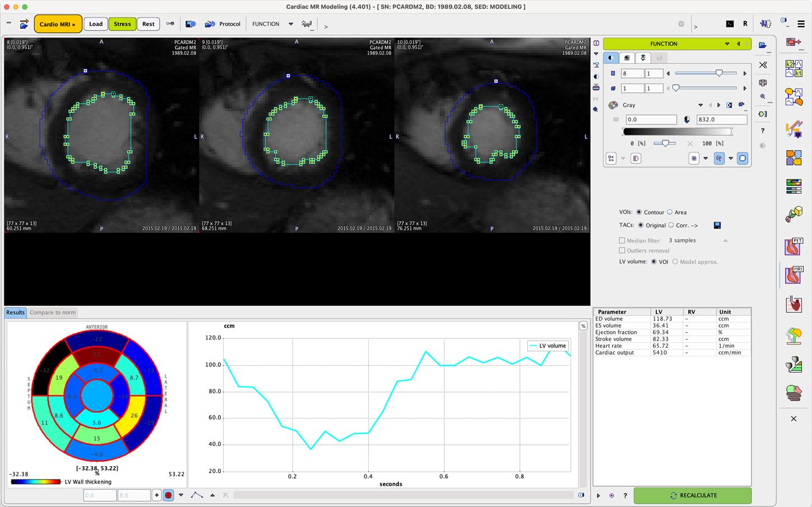Toggle the inverted color table icon
Viewport: 812px width, 507px height.
(729, 105)
